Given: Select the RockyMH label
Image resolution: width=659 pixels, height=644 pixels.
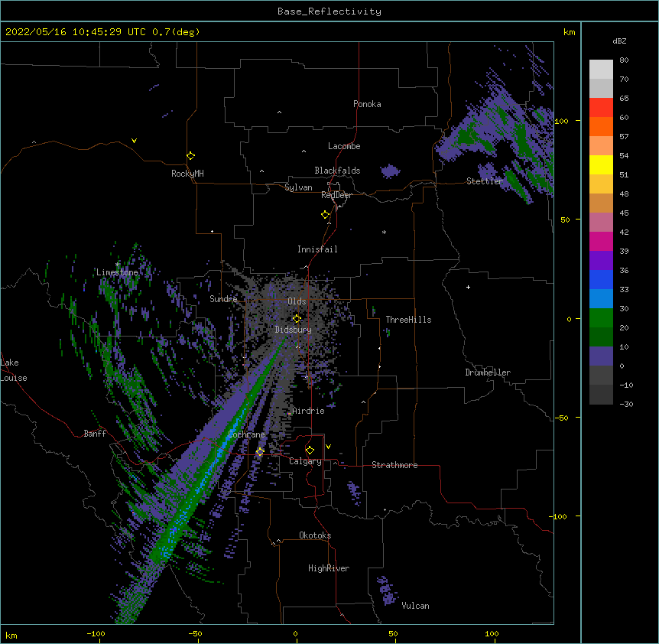Looking at the screenshot, I should pyautogui.click(x=187, y=174).
